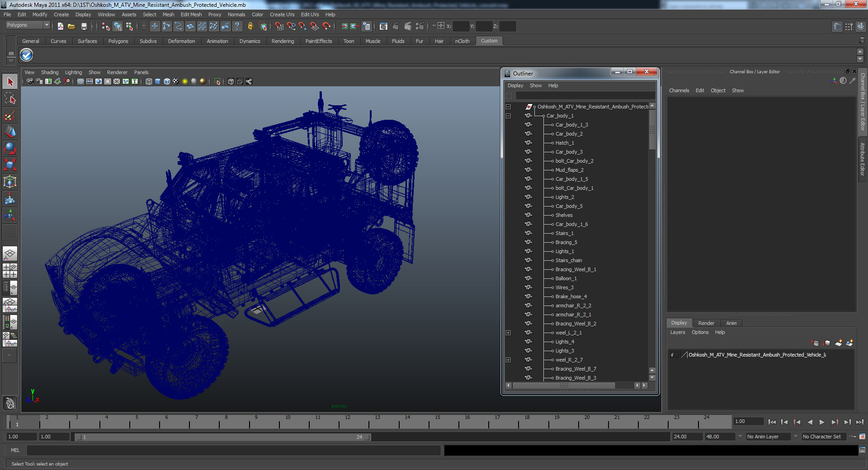Open the Edit Mesh menu
This screenshot has height=470, width=868.
tap(191, 14)
